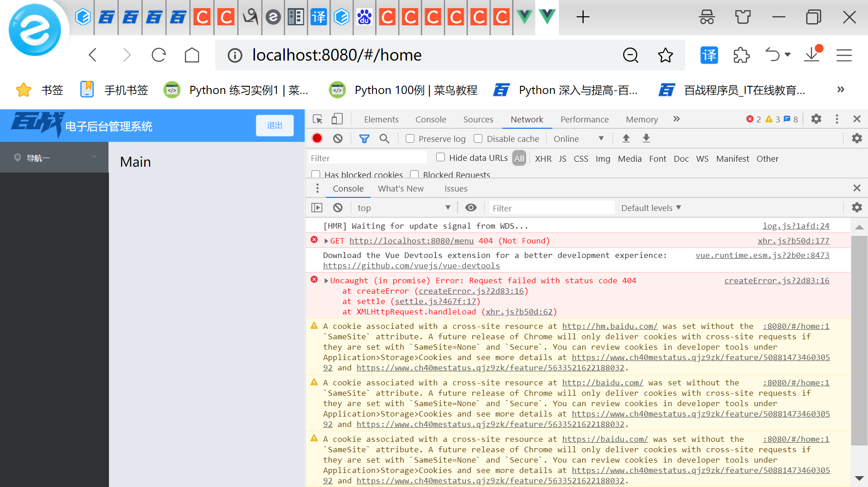Image resolution: width=868 pixels, height=487 pixels.
Task: Click the browser forward arrow
Action: pos(127,55)
